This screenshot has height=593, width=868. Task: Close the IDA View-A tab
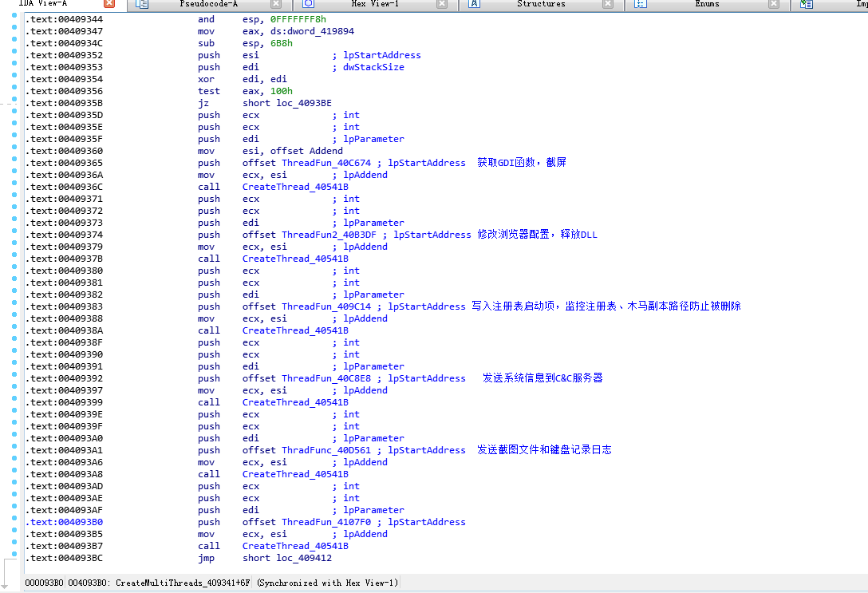click(x=109, y=4)
